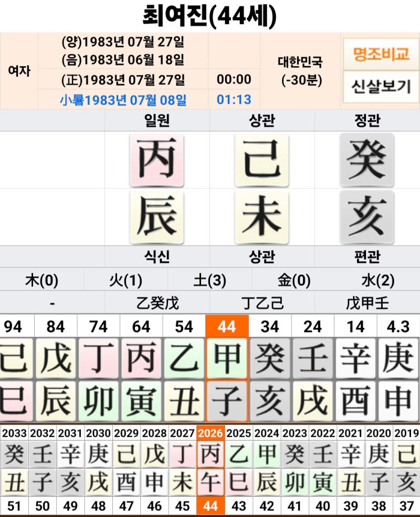
Task: Choose the age 64 major luck header
Action: 141,326
